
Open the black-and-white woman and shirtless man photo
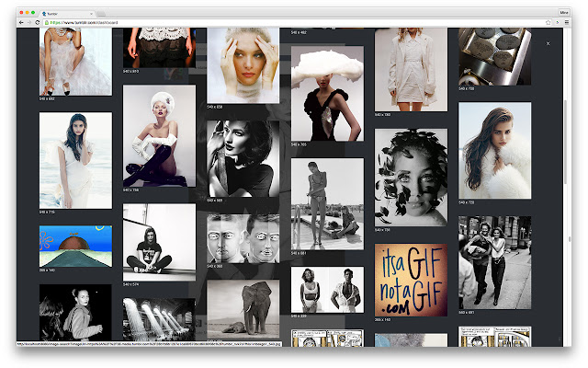coord(327,290)
